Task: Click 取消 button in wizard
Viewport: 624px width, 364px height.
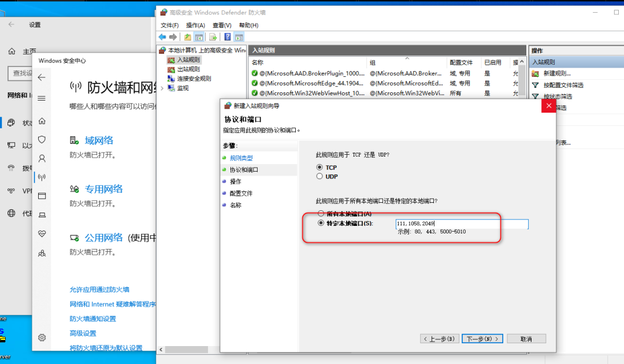Action: [526, 339]
